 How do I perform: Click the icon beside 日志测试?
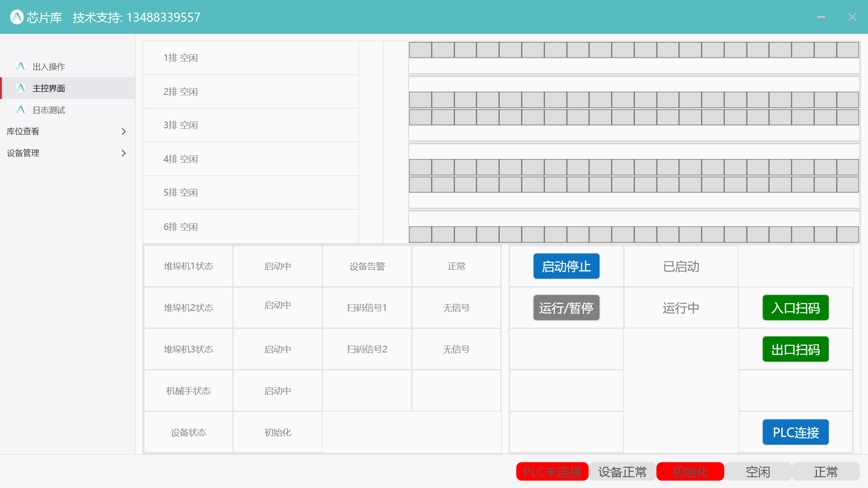click(x=20, y=109)
